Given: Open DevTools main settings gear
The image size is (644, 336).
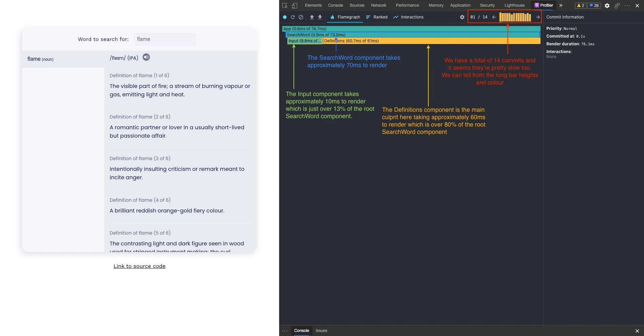Looking at the screenshot, I should coord(607,5).
